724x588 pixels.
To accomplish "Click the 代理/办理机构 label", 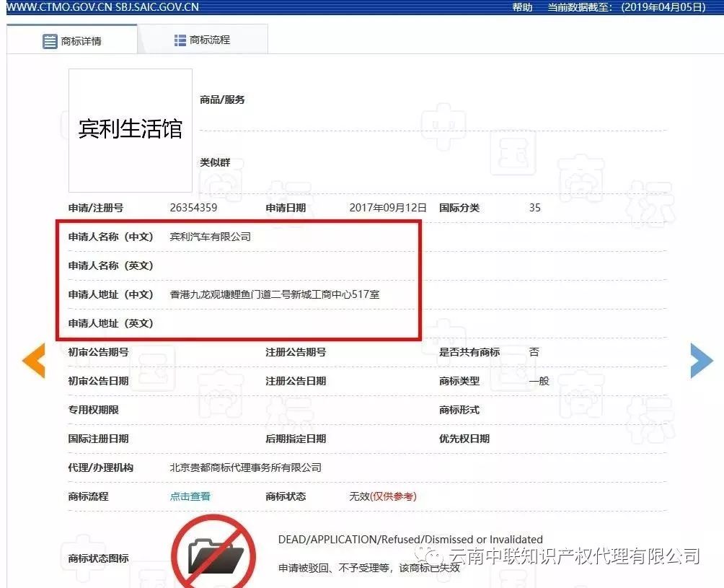I will [101, 468].
